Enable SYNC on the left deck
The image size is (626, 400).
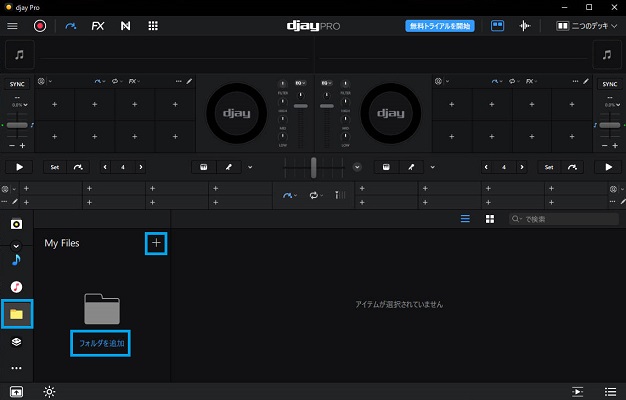[x=17, y=84]
